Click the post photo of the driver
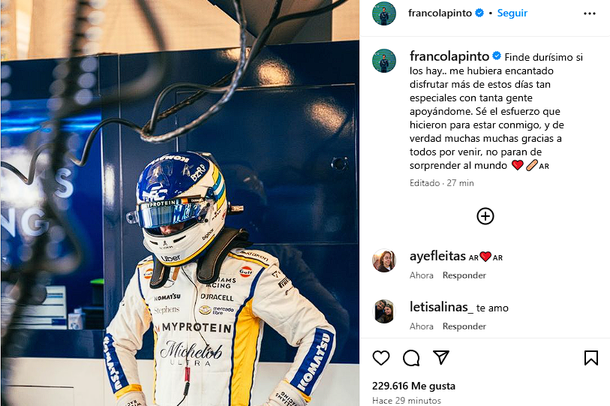 click(180, 203)
